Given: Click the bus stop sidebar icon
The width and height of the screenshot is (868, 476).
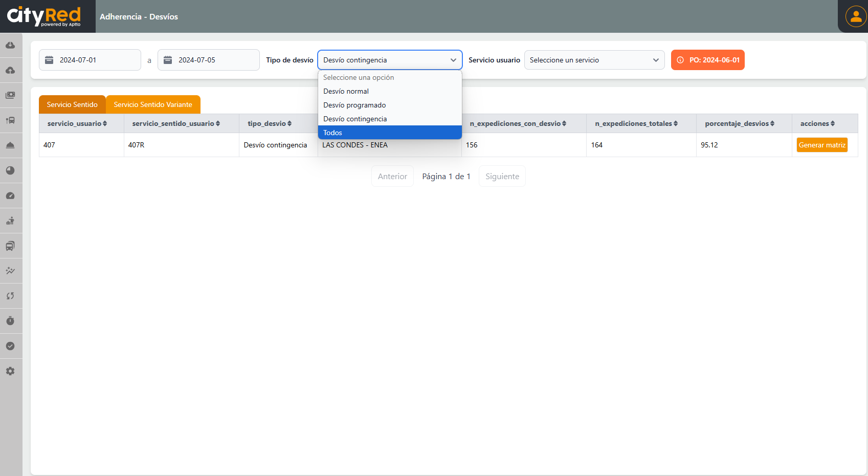Looking at the screenshot, I should 10,120.
